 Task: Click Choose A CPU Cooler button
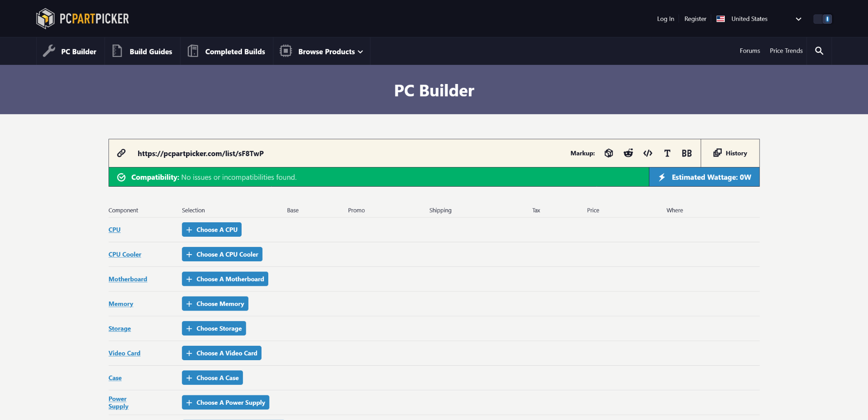click(x=222, y=254)
